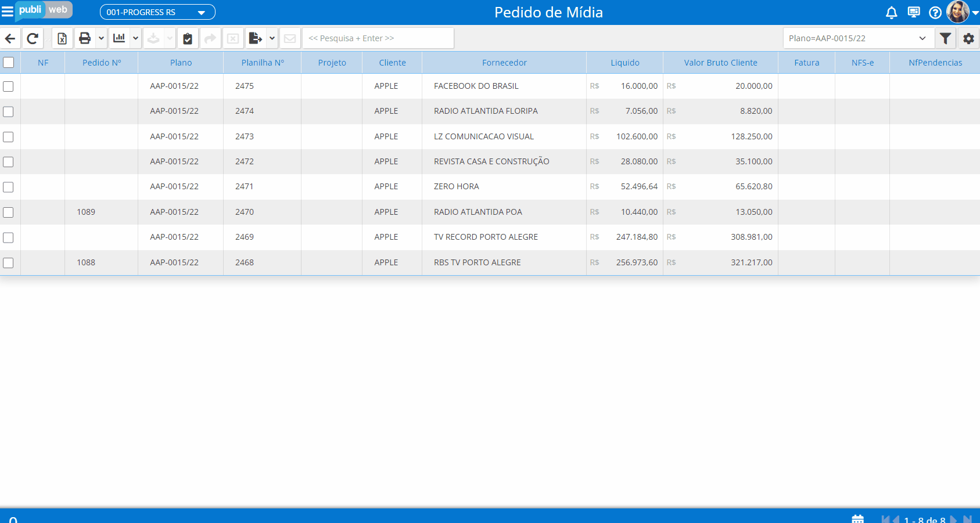Go to the next page arrow
Screen dimensions: 980x523
(x=953, y=520)
